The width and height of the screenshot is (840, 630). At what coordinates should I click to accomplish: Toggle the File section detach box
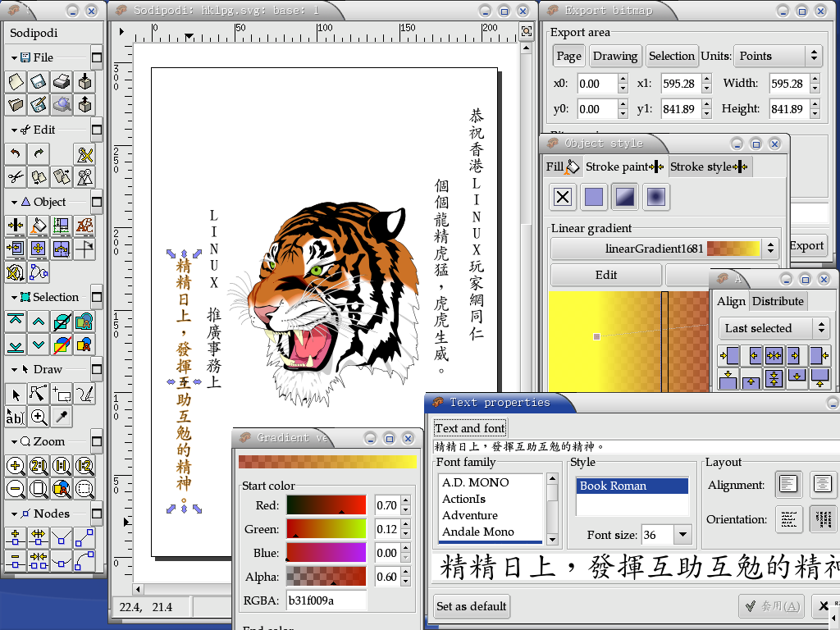click(x=97, y=57)
